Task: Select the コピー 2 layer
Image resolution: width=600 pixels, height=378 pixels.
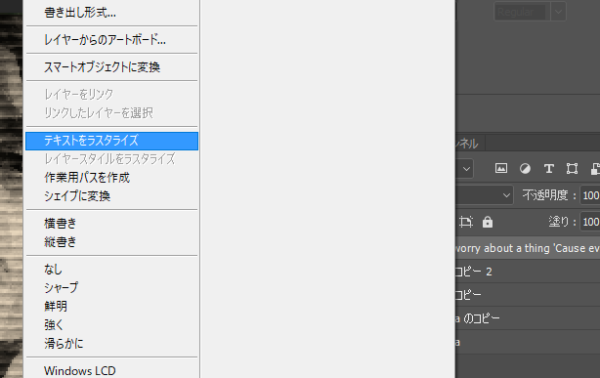Action: [528, 272]
